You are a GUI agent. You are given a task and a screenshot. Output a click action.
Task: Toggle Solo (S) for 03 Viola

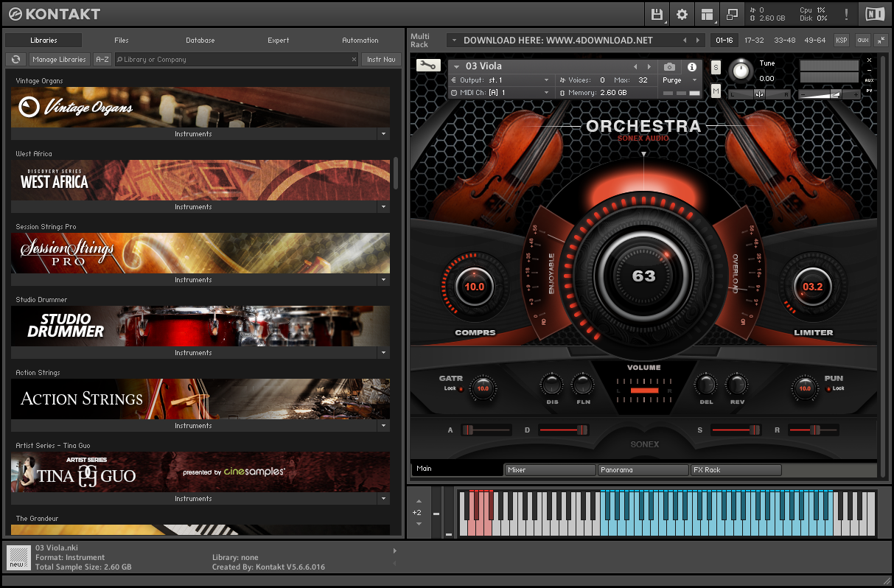[x=716, y=67]
